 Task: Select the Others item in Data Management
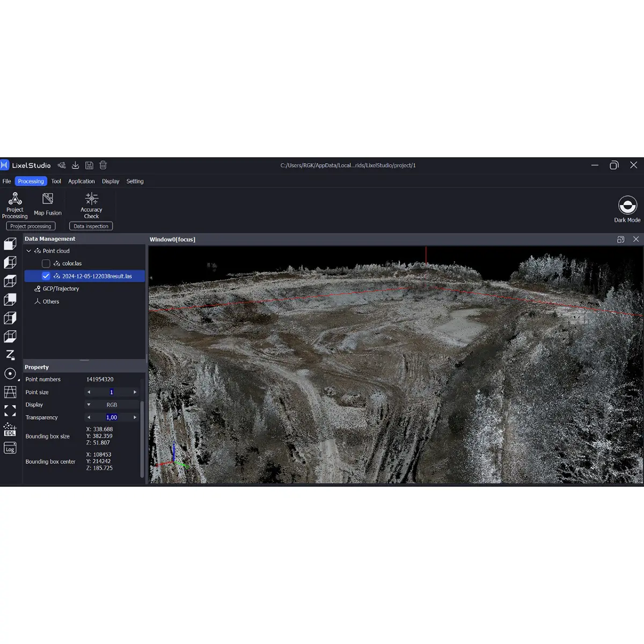51,302
